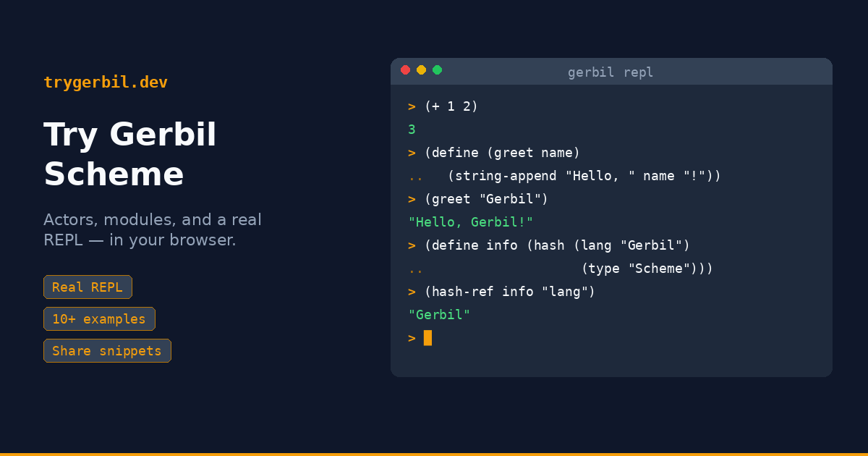Select the "10+ examples" badge
This screenshot has height=456, width=868.
pyautogui.click(x=99, y=319)
